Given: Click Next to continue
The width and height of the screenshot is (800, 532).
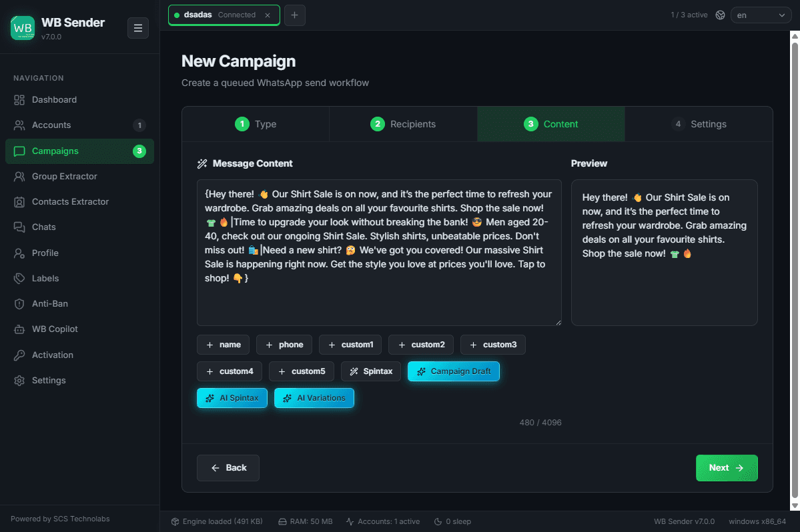Looking at the screenshot, I should (727, 468).
